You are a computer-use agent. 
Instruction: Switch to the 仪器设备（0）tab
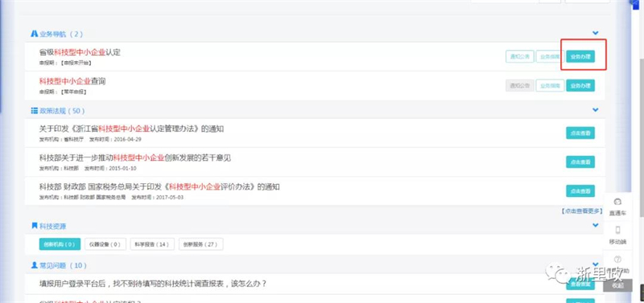point(105,244)
